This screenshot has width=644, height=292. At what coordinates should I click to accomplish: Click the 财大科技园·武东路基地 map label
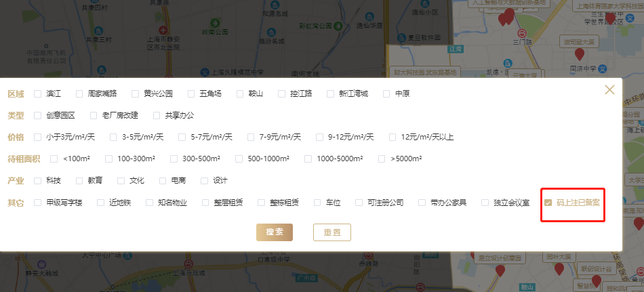tap(425, 72)
